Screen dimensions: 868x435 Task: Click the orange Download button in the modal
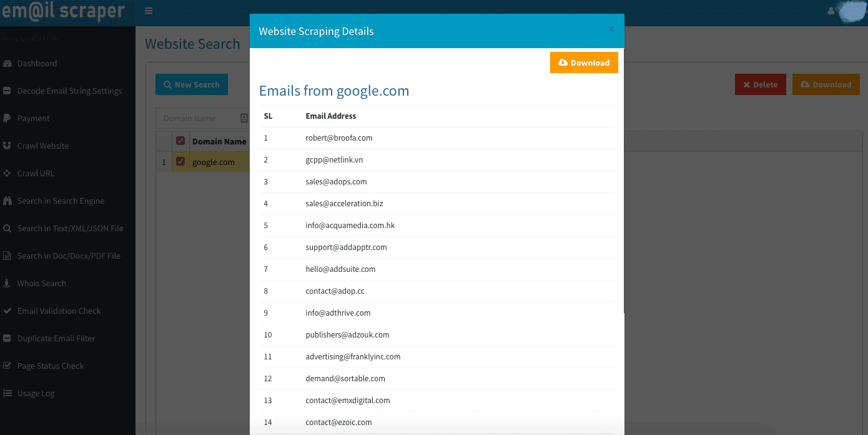pyautogui.click(x=584, y=62)
